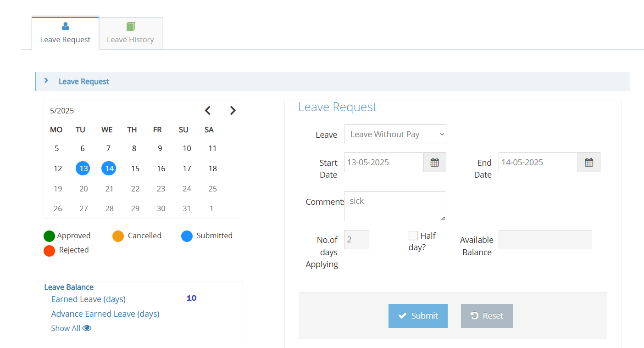Click the Earned Leave (days) link
644x348 pixels.
[89, 299]
